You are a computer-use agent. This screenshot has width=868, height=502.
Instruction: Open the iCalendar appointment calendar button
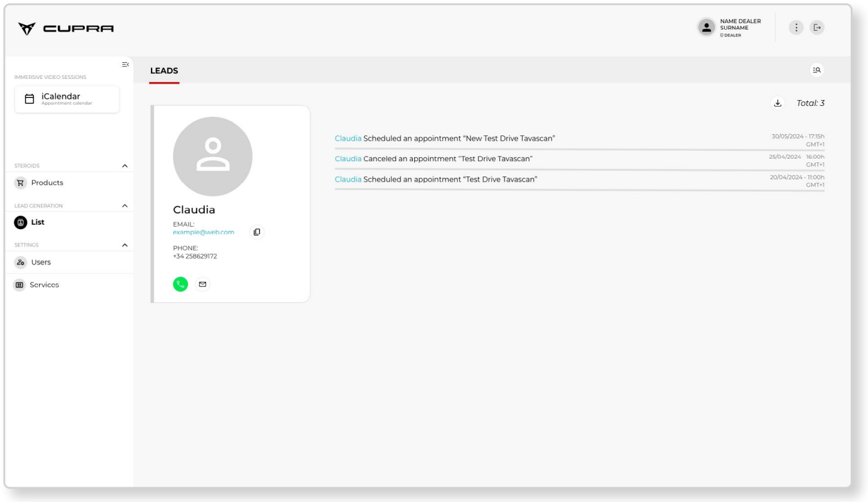click(67, 99)
